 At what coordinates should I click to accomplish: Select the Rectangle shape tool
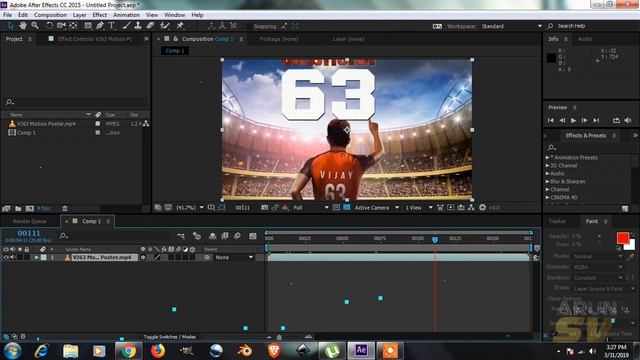click(88, 26)
